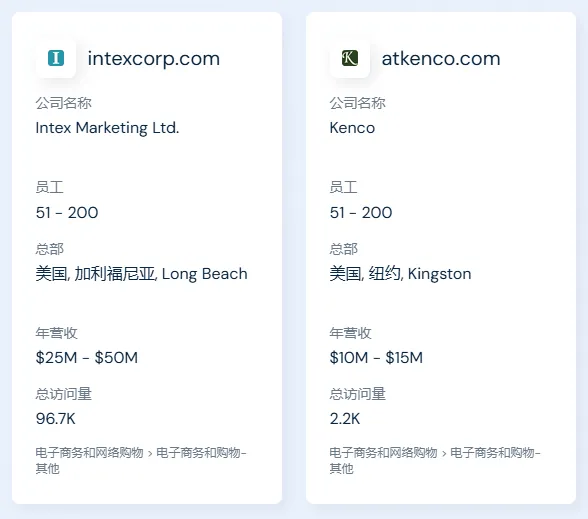
Task: Open the intexcorp.com domain heading
Action: 154,59
